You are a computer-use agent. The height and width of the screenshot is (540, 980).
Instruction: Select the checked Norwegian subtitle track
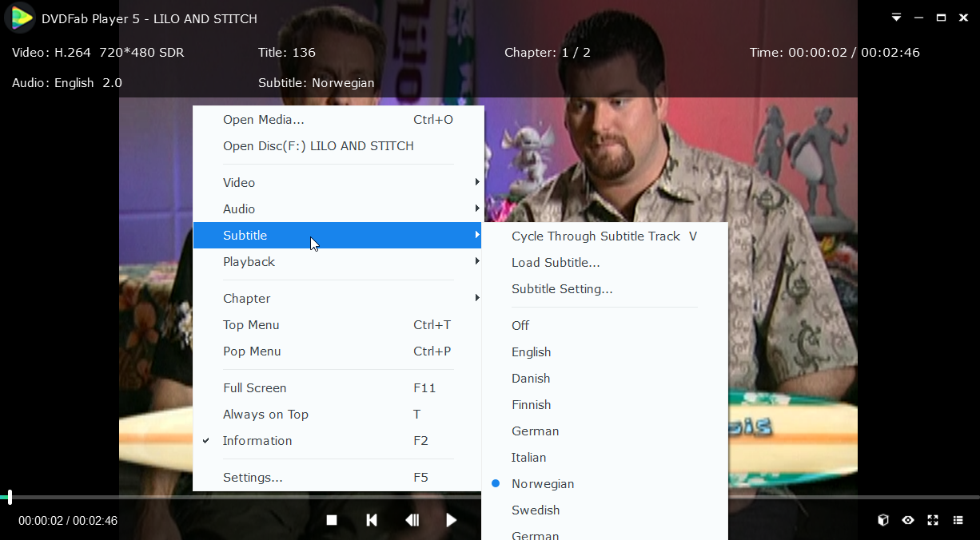605,483
